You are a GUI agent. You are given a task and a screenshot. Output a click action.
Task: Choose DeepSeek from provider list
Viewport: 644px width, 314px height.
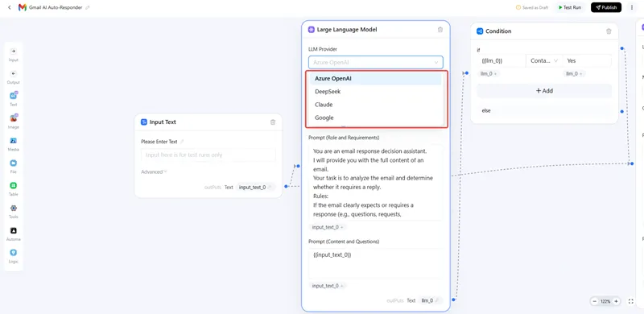coord(376,92)
